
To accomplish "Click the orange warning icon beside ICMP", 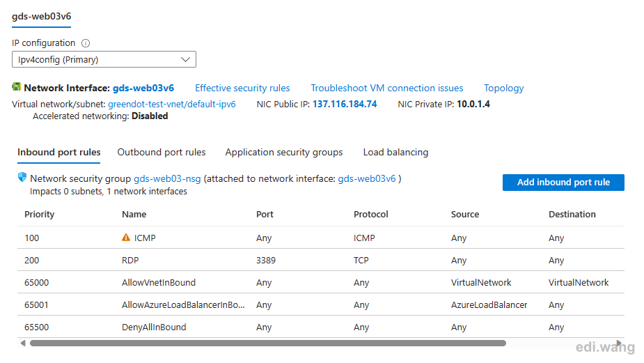I will pyautogui.click(x=126, y=238).
